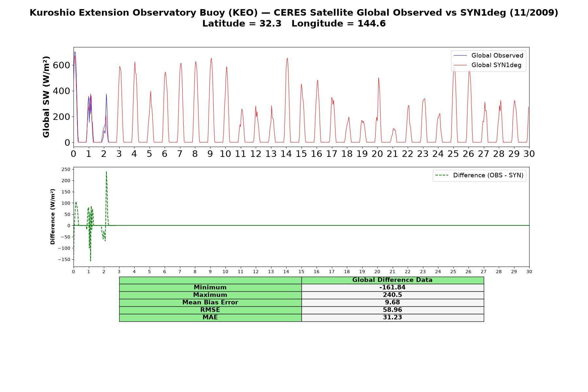Click the Maximum value 240.5 cell

coord(393,295)
